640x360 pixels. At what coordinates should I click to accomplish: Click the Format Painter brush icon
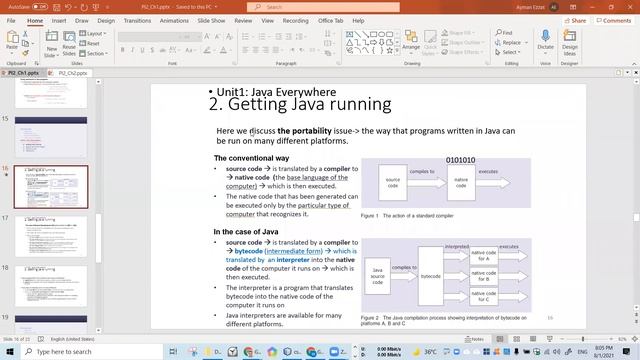tap(25, 53)
